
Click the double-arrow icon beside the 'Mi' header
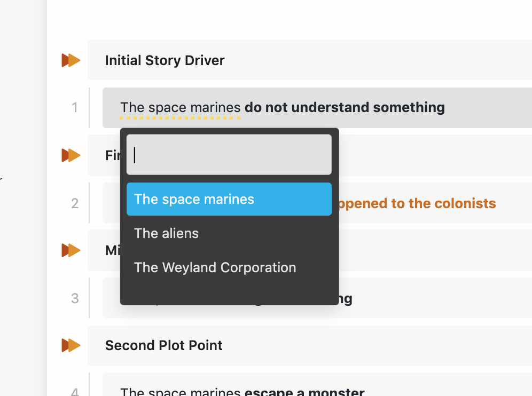click(x=71, y=250)
